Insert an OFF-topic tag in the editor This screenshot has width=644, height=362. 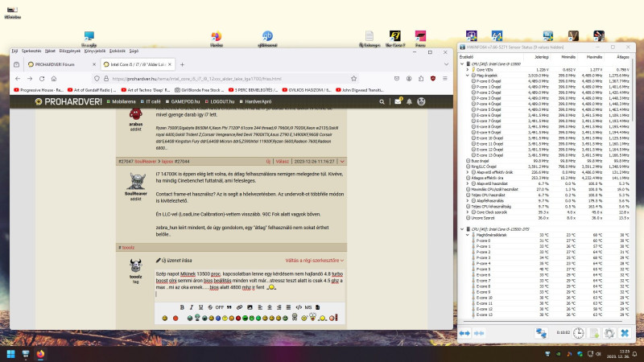click(220, 307)
